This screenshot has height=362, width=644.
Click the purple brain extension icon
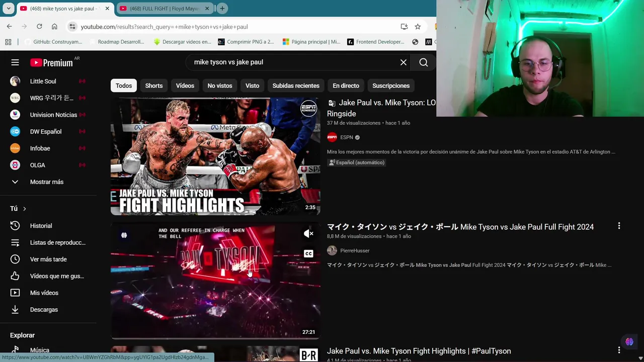click(x=629, y=342)
